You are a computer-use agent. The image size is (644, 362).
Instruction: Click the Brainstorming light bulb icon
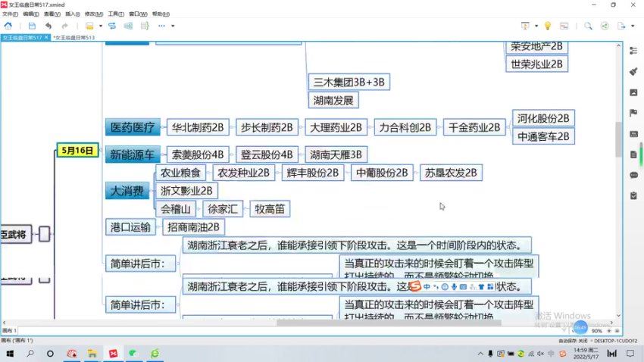click(x=548, y=26)
